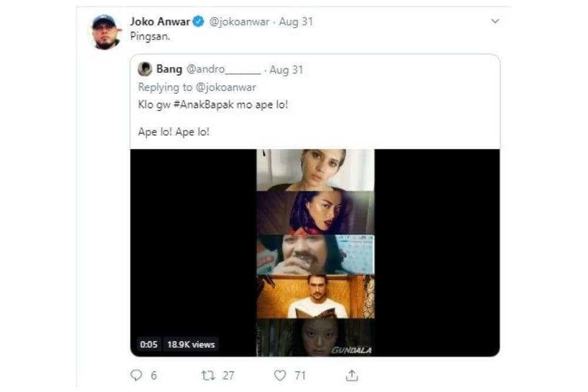
Task: Click the retweet arrows icon
Action: click(208, 375)
